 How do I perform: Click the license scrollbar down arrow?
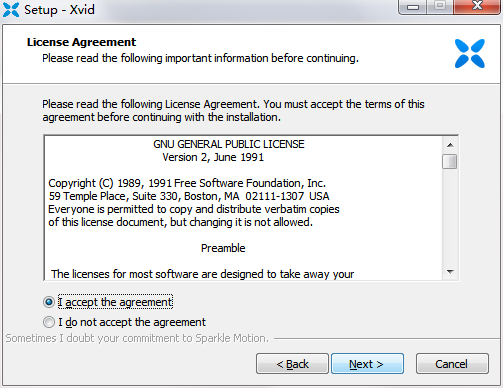pos(450,272)
